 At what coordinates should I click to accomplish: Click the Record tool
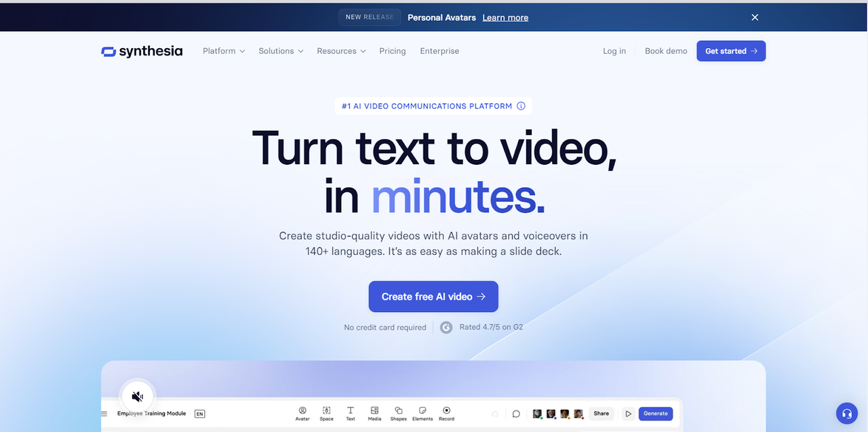coord(446,414)
